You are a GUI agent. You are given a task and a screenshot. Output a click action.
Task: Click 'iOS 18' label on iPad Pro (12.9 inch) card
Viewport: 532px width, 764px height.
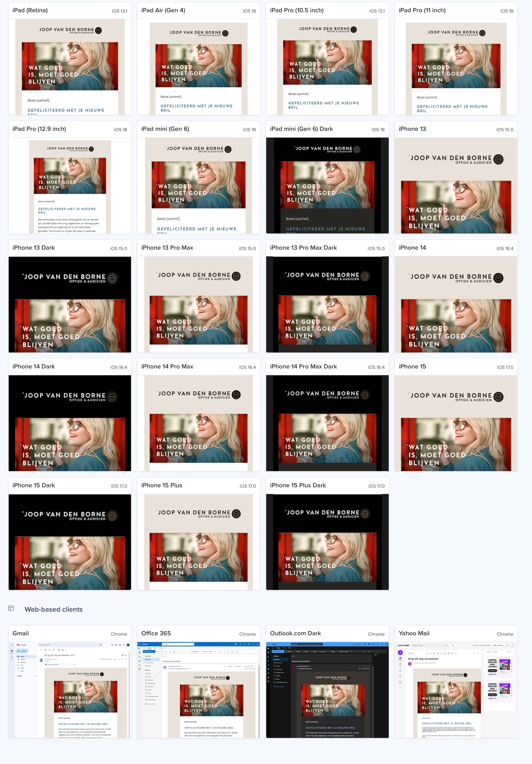pos(120,130)
